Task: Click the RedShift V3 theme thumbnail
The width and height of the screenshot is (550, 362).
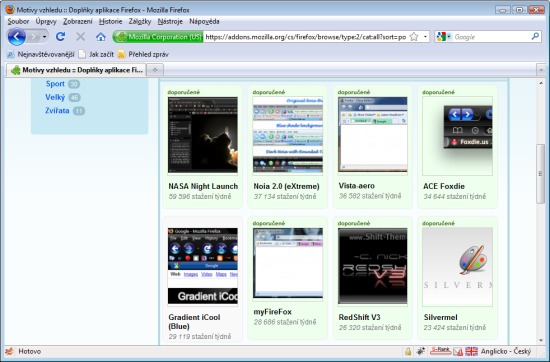Action: [373, 267]
